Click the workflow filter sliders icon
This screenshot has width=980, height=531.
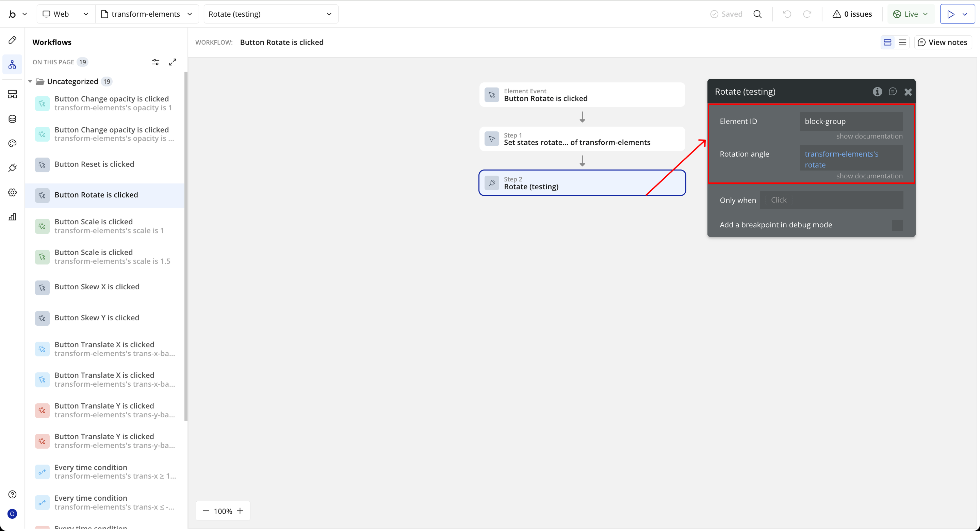(156, 62)
